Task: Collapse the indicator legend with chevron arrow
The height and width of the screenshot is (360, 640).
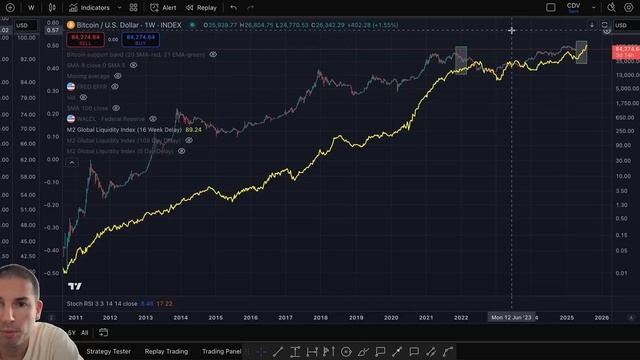Action: pyautogui.click(x=72, y=162)
